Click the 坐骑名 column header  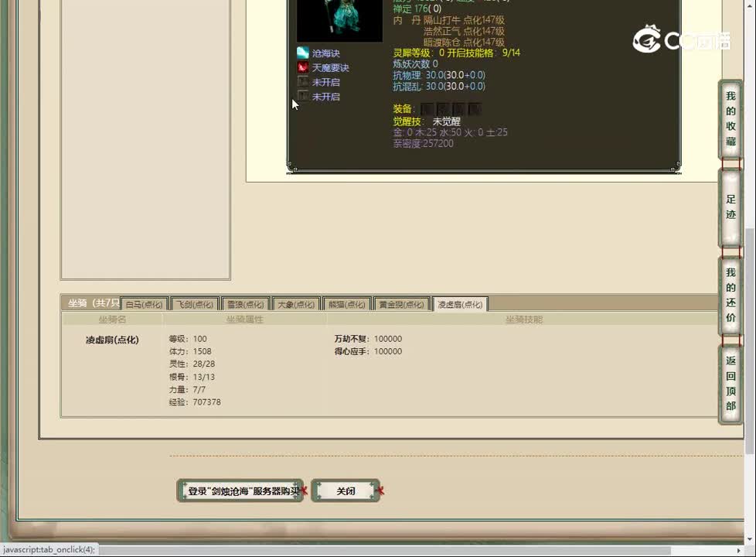tap(112, 319)
